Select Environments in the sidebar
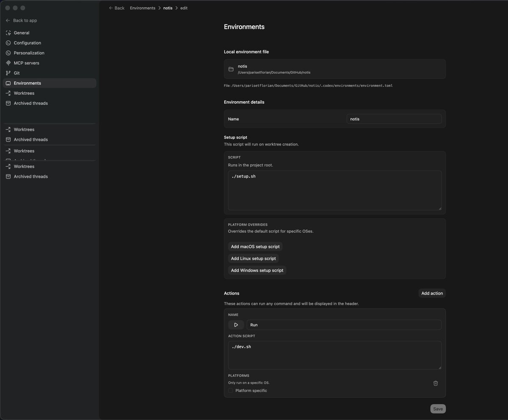Viewport: 508px width, 420px height. tap(50, 83)
